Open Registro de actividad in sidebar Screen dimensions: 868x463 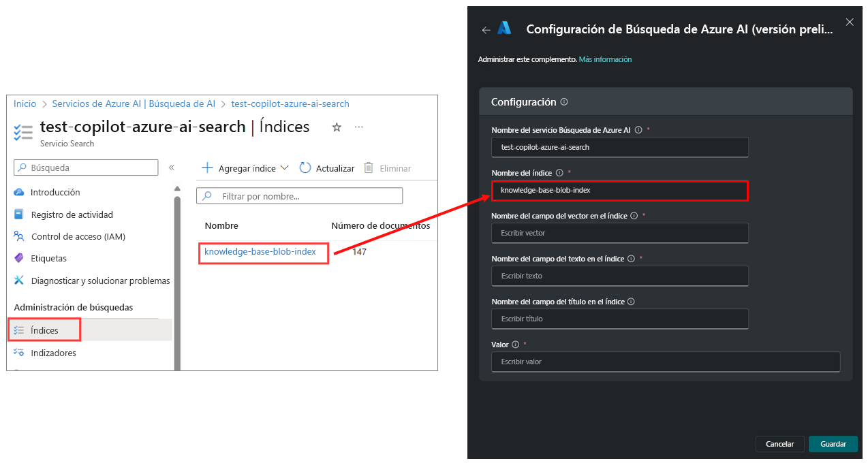63,214
